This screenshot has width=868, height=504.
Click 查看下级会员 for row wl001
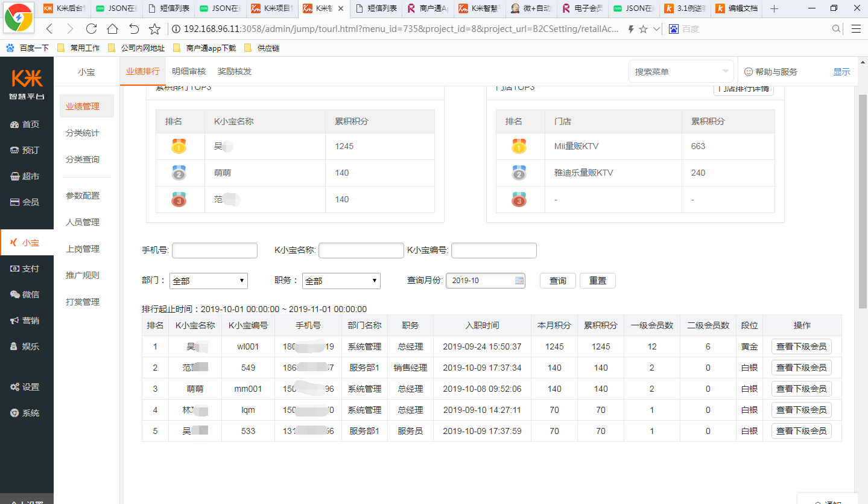click(802, 346)
